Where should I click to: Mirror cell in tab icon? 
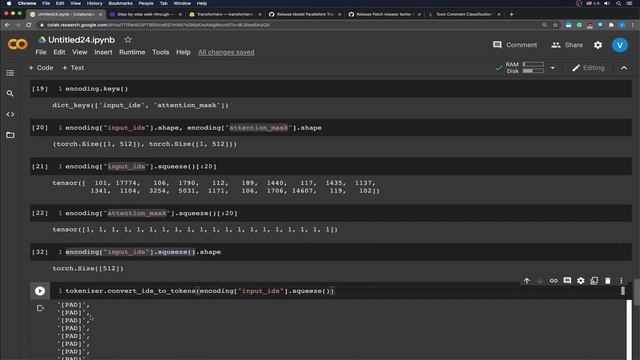(x=594, y=281)
